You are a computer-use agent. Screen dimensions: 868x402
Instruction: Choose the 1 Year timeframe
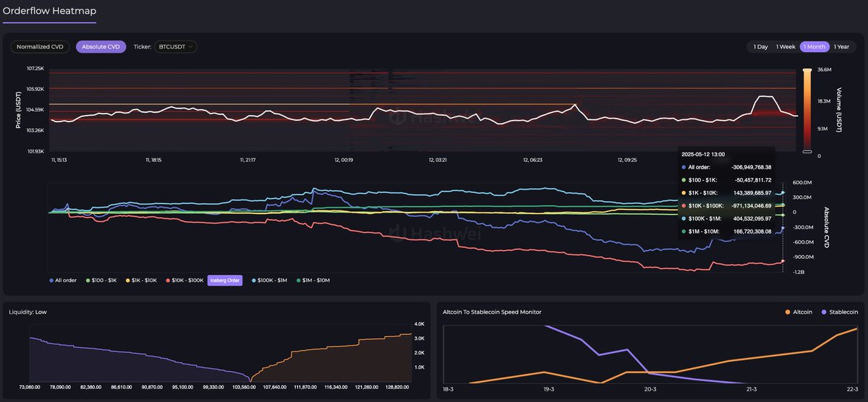(x=841, y=47)
